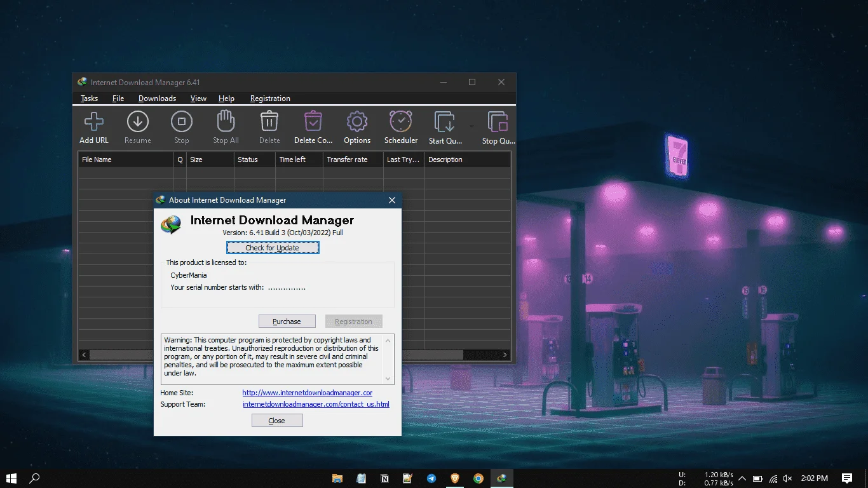Screen dimensions: 868x488
Task: Sort by the Last Try column header
Action: [404, 159]
